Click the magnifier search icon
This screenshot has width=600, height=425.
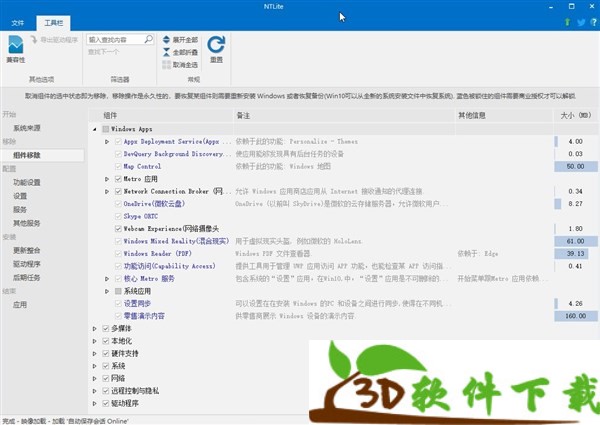148,39
